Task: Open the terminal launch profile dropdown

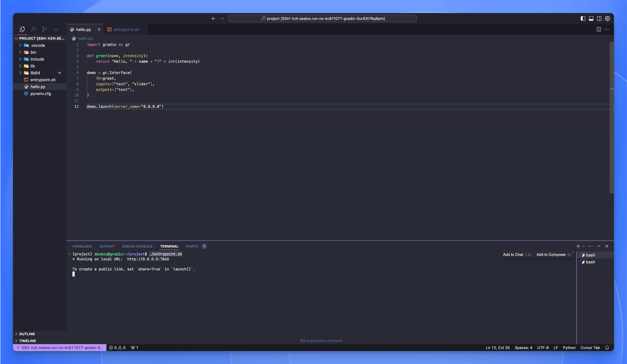Action: 583,246
